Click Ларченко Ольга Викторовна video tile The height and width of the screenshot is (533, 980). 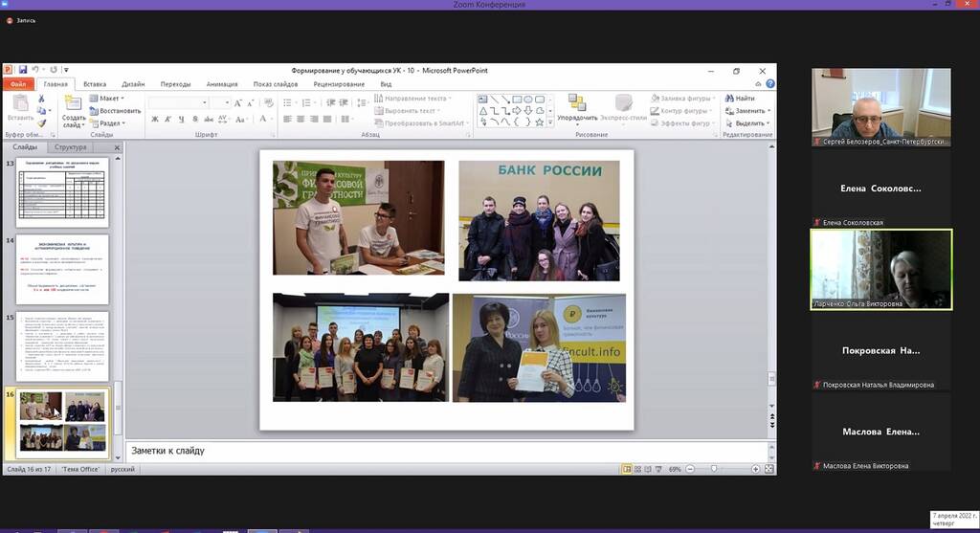880,269
